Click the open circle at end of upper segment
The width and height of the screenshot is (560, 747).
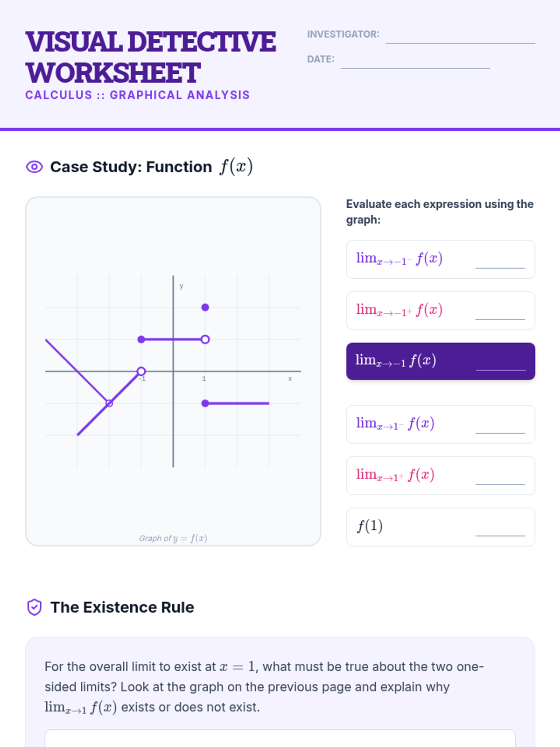205,339
